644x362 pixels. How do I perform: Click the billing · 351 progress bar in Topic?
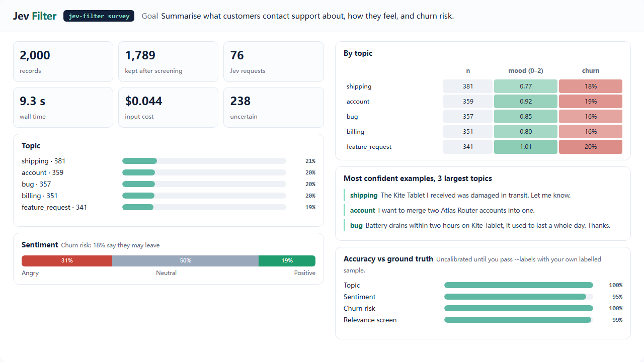(x=204, y=196)
